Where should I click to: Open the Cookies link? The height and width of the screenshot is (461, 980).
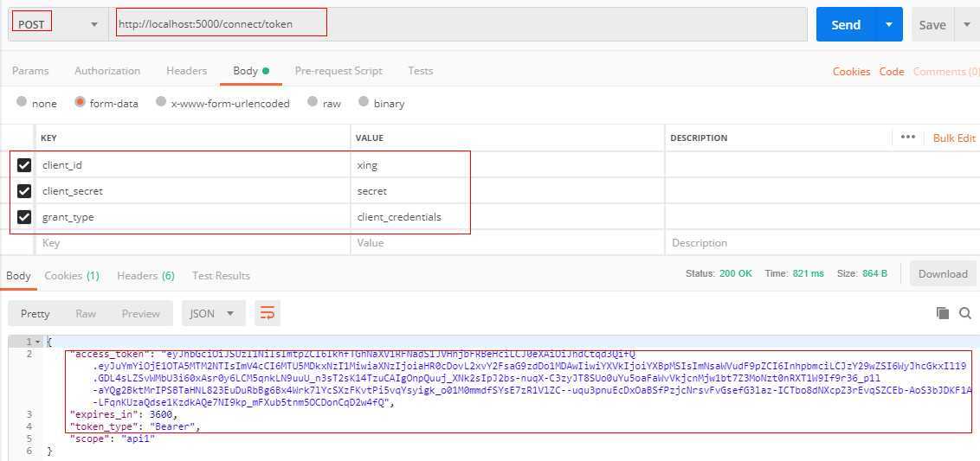pyautogui.click(x=851, y=71)
